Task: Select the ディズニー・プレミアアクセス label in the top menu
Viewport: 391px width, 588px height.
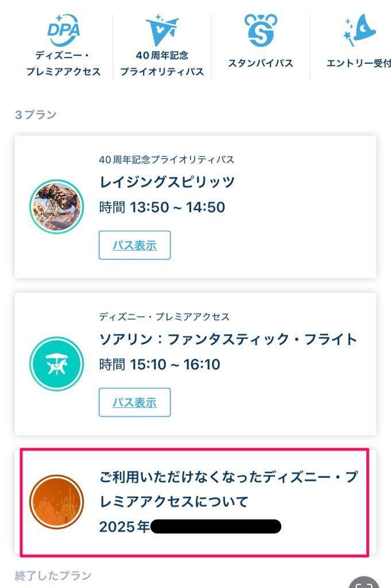Action: click(63, 63)
